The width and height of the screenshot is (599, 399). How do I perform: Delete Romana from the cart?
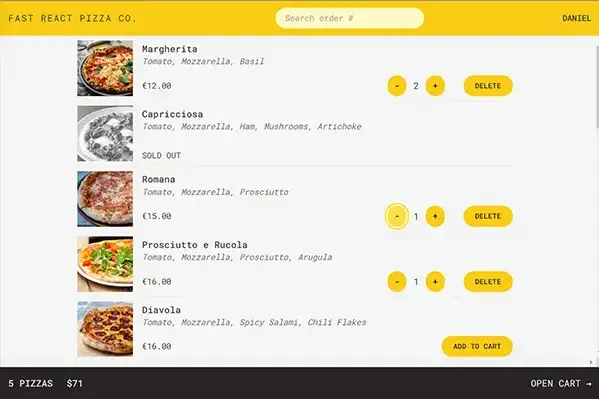pos(488,216)
